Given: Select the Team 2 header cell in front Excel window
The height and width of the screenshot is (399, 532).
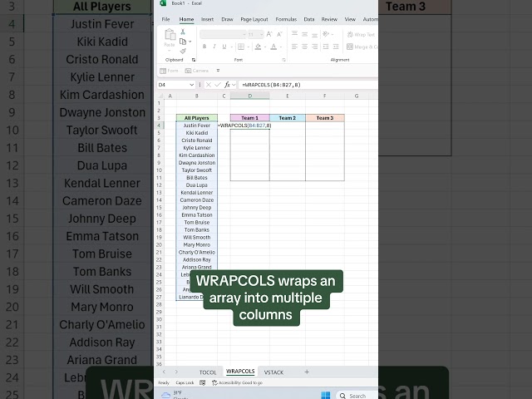Looking at the screenshot, I should (x=288, y=118).
